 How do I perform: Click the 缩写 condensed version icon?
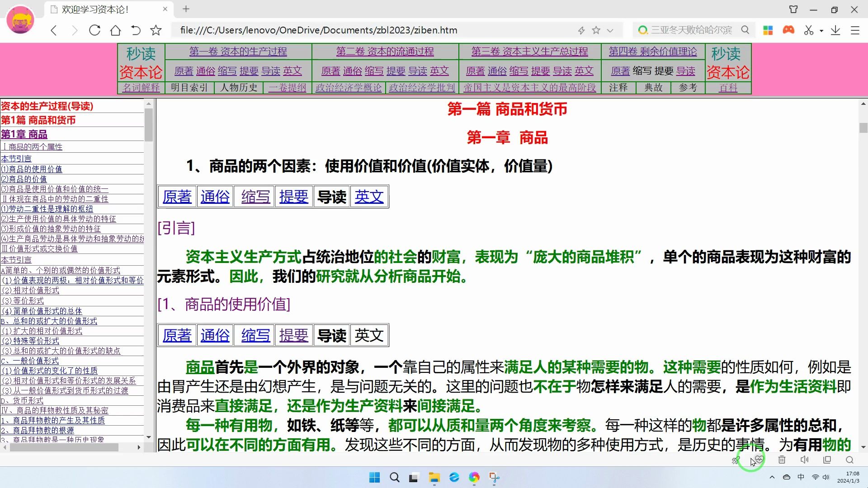255,197
